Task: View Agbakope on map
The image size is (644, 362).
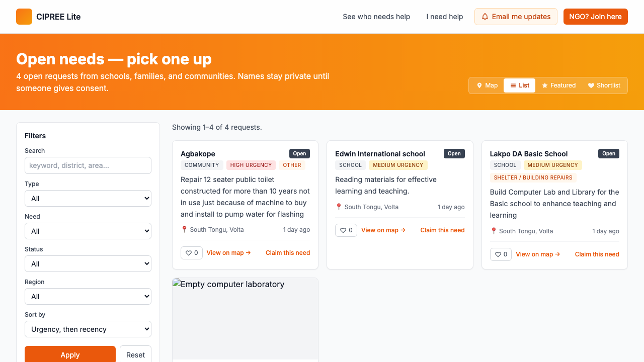Action: 229,253
